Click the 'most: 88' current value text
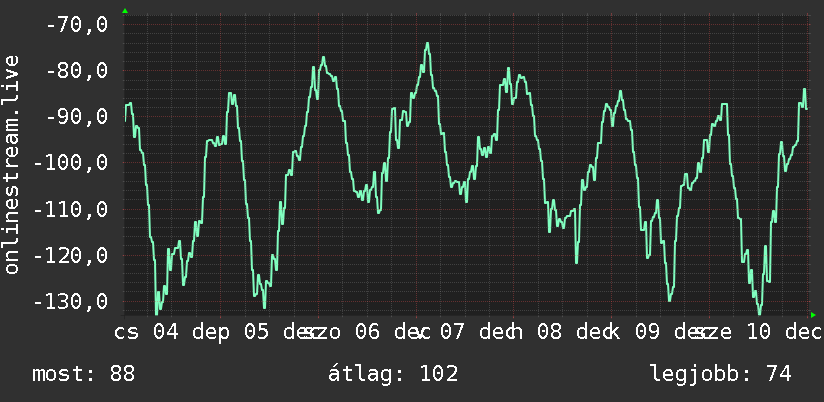The width and height of the screenshot is (824, 402). pos(84,374)
